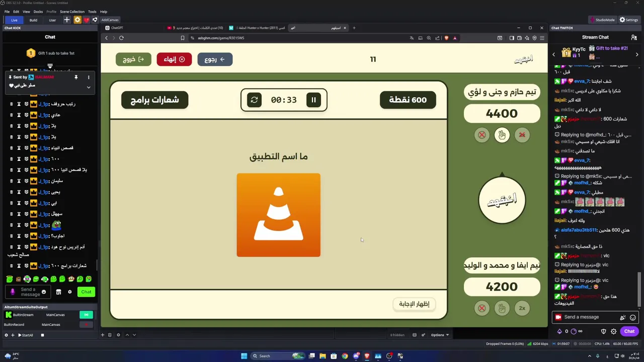Click the purple Chat button in Twitch
This screenshot has height=362, width=644.
(629, 331)
